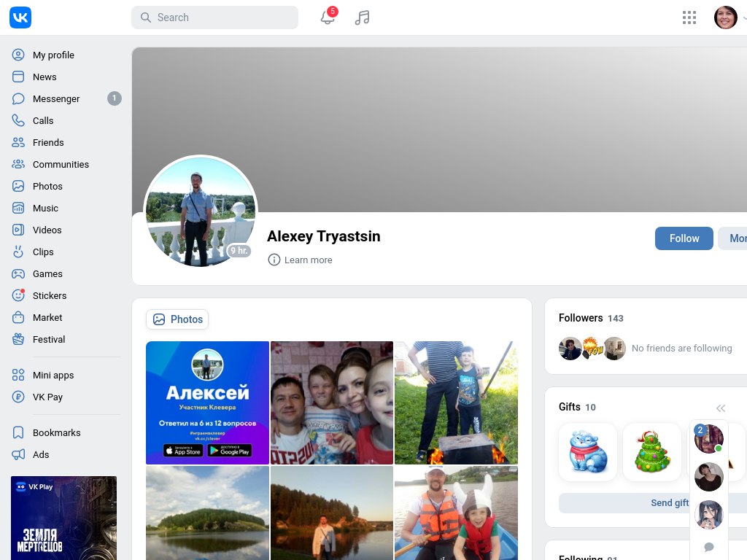The image size is (747, 560).
Task: Collapse the gifts panel with the double chevron
Action: (721, 408)
